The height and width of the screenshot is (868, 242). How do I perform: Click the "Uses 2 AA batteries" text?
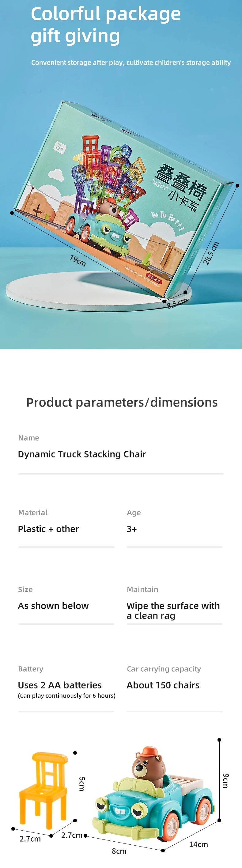(x=60, y=685)
